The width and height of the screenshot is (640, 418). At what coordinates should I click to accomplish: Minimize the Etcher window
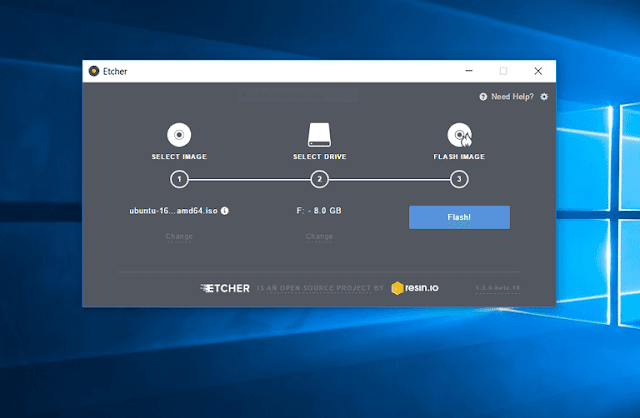[469, 71]
